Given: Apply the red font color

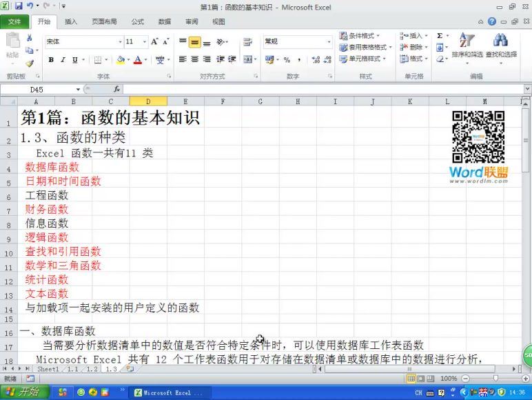Looking at the screenshot, I should 137,60.
